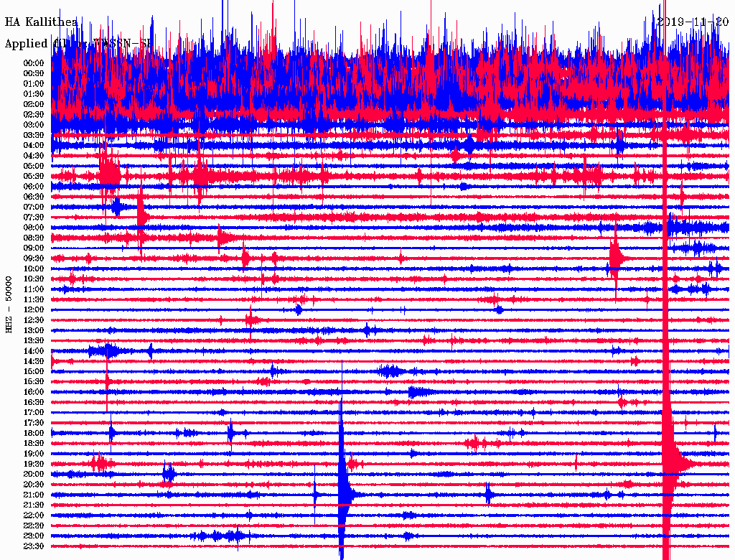Select the '05:30' time label

(34, 177)
